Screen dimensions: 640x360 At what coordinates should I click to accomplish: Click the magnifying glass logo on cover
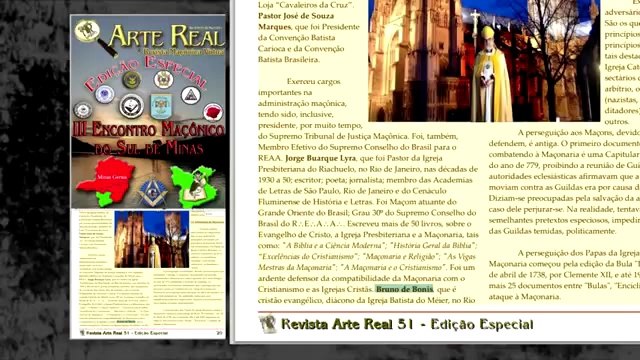click(96, 38)
